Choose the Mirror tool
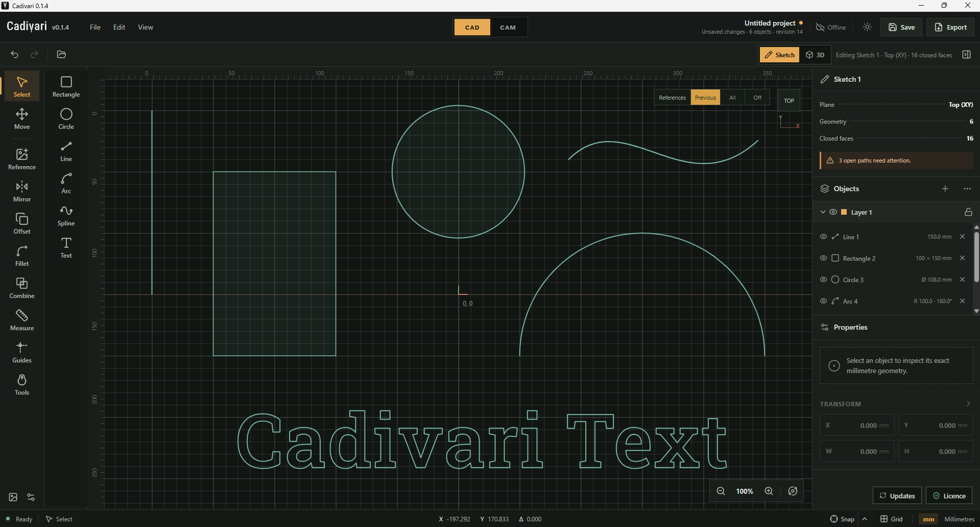This screenshot has height=527, width=980. 22,191
